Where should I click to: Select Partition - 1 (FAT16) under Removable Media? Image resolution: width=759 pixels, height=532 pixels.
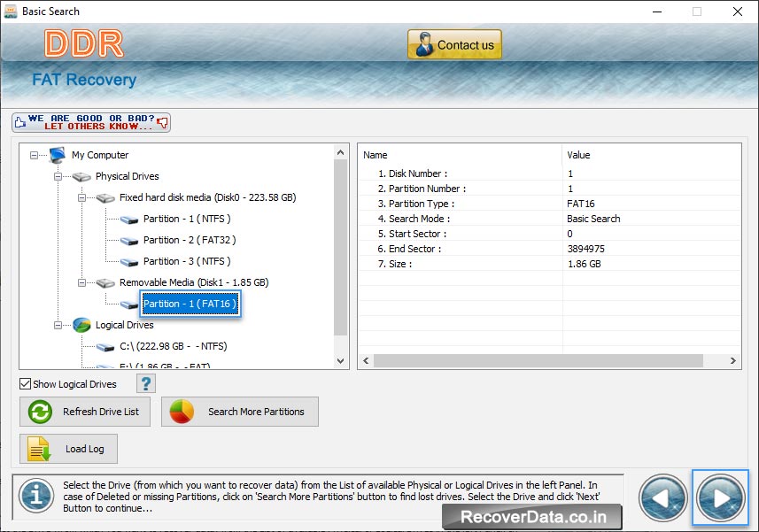tap(190, 304)
